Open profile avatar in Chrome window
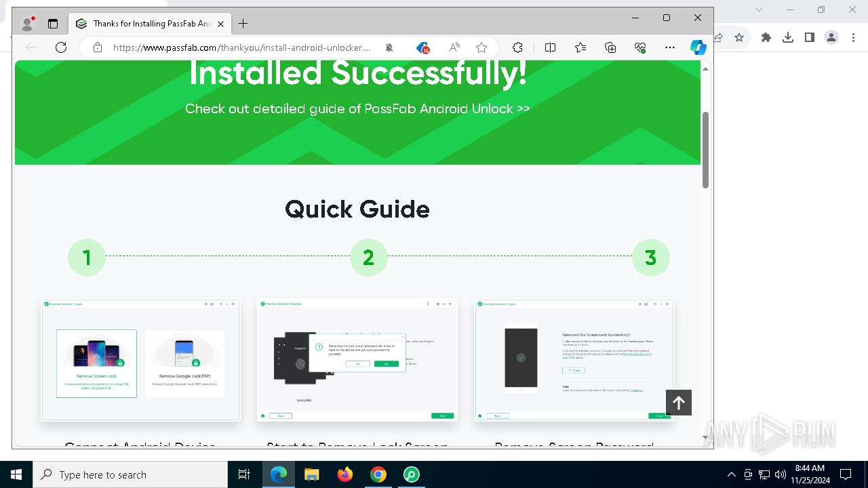Image resolution: width=868 pixels, height=488 pixels. [831, 37]
